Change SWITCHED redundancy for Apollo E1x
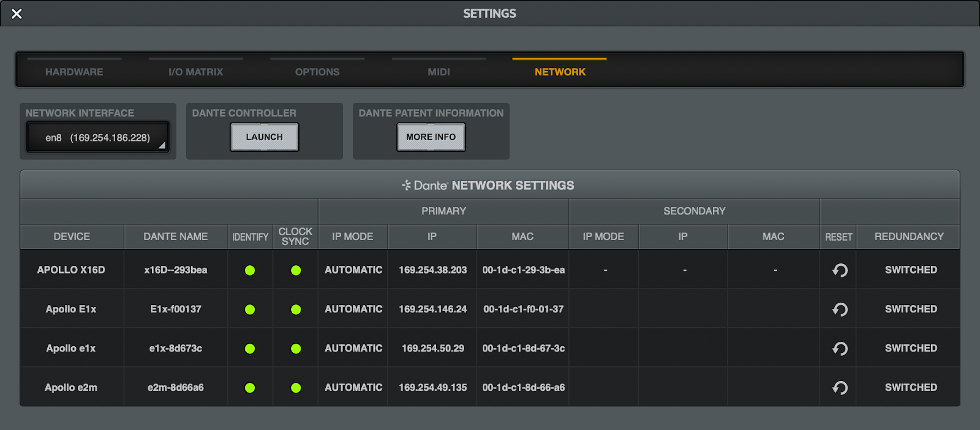 click(x=911, y=309)
